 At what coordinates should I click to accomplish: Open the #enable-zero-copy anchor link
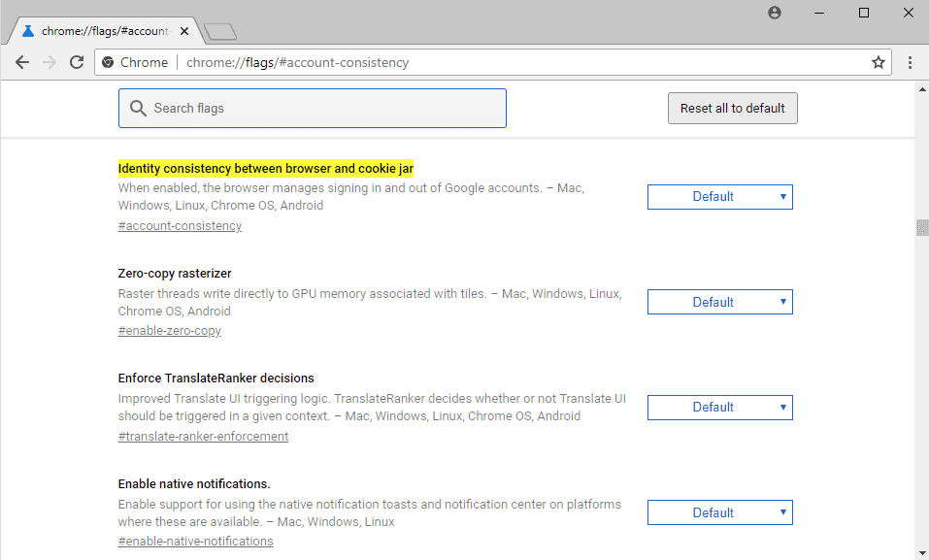click(x=170, y=331)
